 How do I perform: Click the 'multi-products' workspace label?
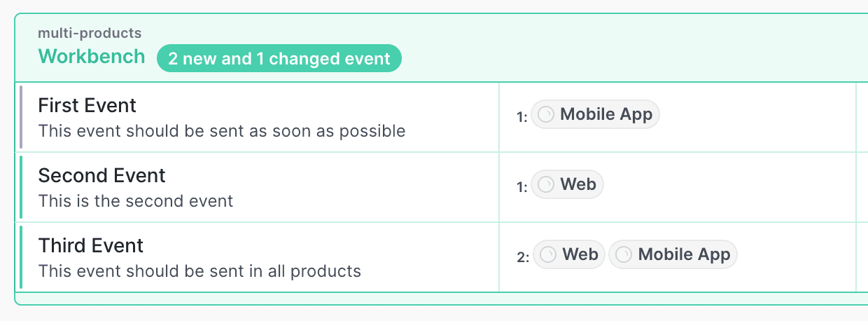point(90,33)
